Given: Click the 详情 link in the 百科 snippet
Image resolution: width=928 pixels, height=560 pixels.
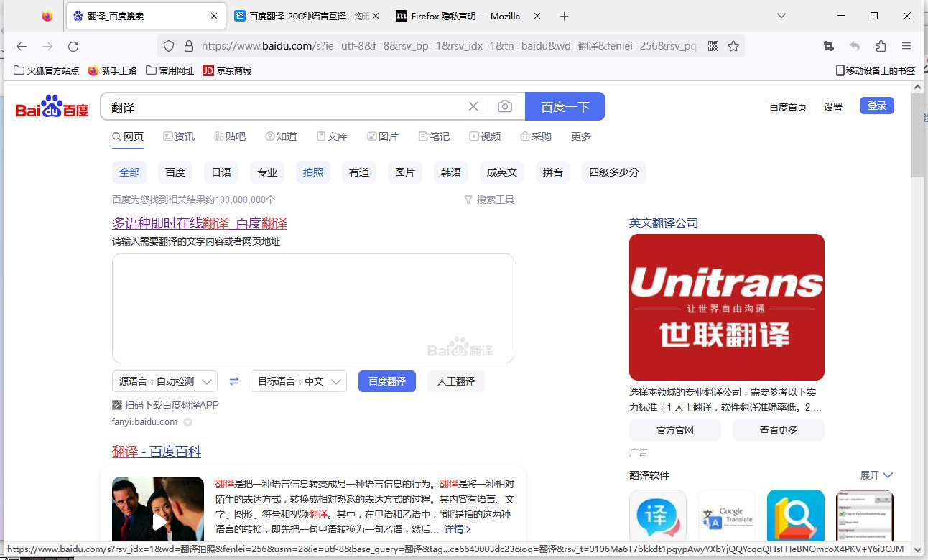Looking at the screenshot, I should tap(458, 529).
